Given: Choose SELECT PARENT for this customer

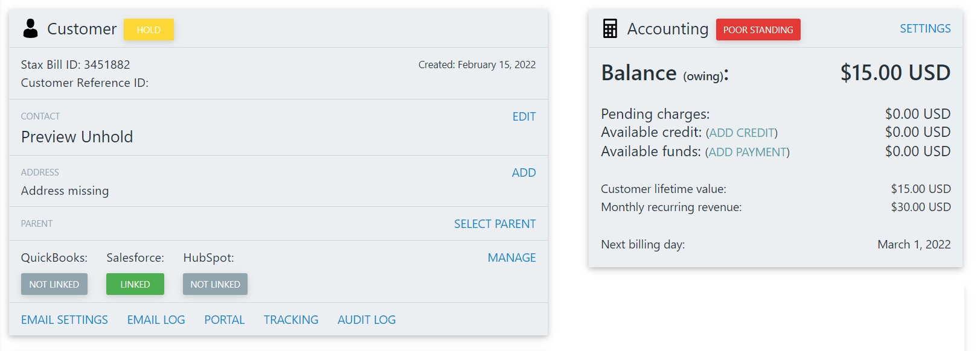Looking at the screenshot, I should [x=495, y=224].
